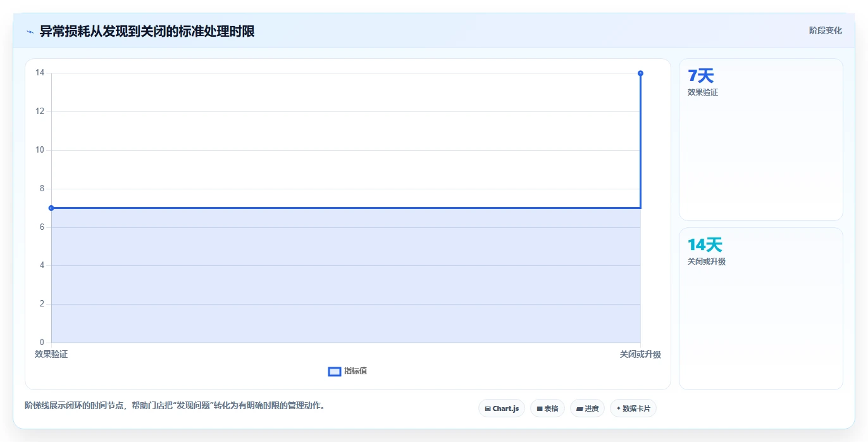
Task: Click the description text starting with 阶梯线展示闭环
Action: point(175,405)
